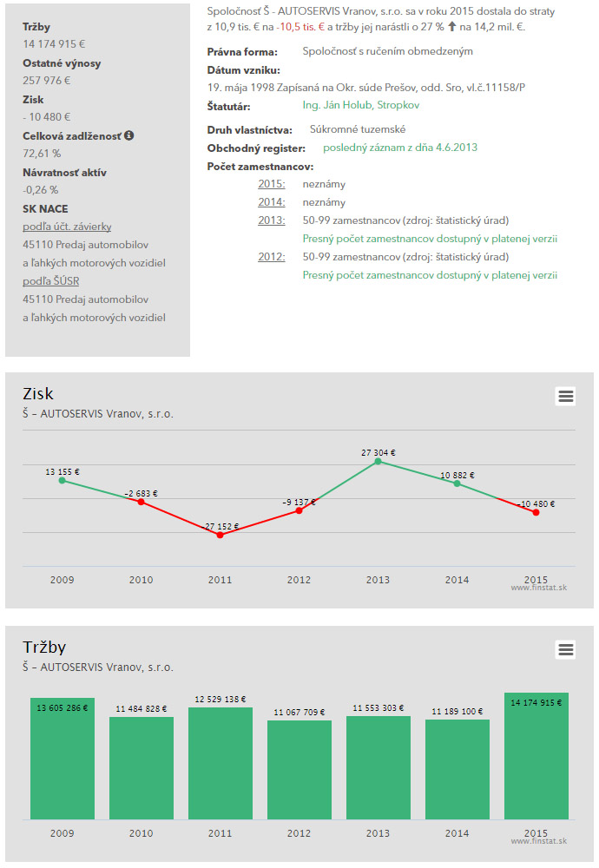Click the 2015 revenue bar 14 174 915 €
Image resolution: width=599 pixels, height=868 pixels.
coord(536,756)
